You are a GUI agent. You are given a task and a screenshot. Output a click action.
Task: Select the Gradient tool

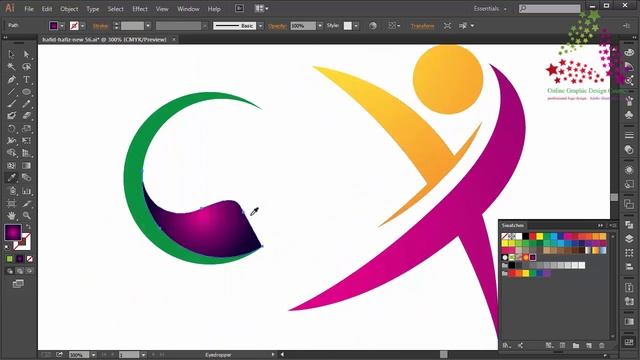[x=27, y=166]
